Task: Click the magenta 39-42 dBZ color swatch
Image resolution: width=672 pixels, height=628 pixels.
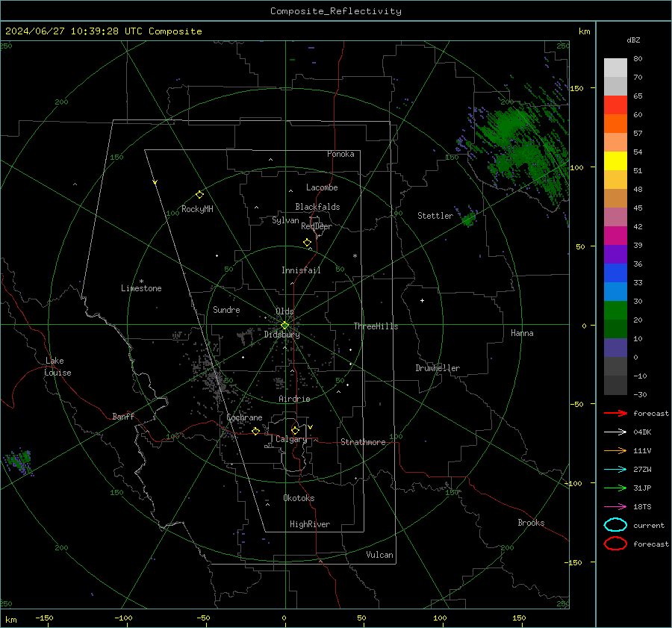Action: pos(615,235)
